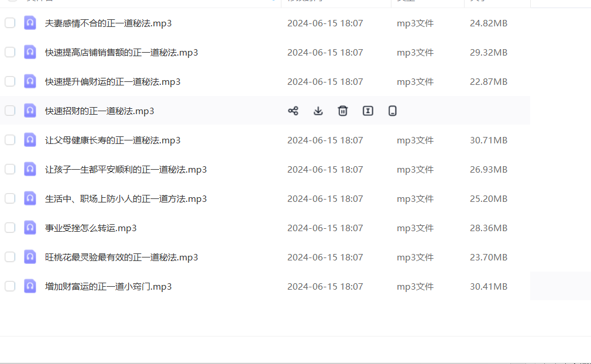The image size is (591, 364).
Task: Download 快速招财的正一道秘法.mp3 via download icon
Action: [x=318, y=111]
